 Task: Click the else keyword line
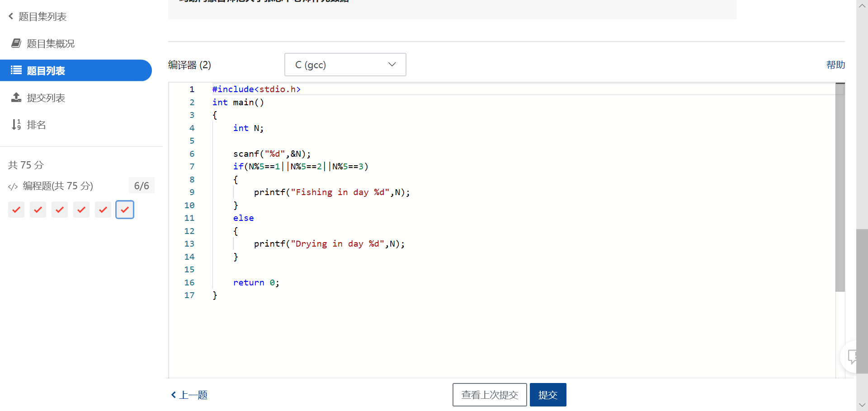pyautogui.click(x=243, y=218)
